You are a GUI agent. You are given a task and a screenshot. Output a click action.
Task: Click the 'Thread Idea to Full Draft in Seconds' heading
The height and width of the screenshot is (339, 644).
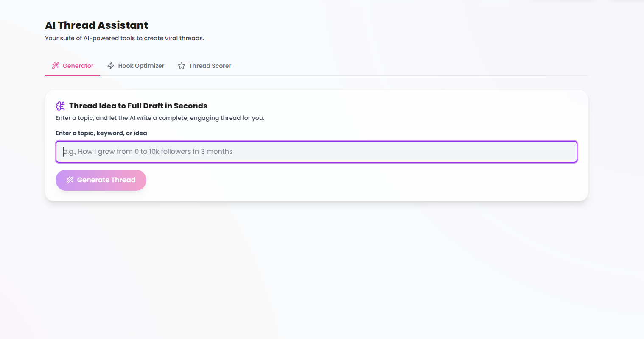138,106
